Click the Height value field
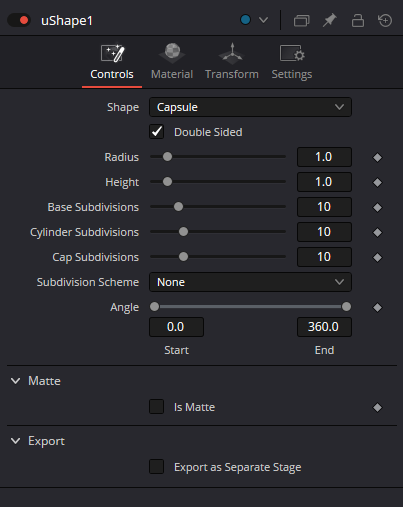Image resolution: width=403 pixels, height=507 pixels. tap(324, 182)
